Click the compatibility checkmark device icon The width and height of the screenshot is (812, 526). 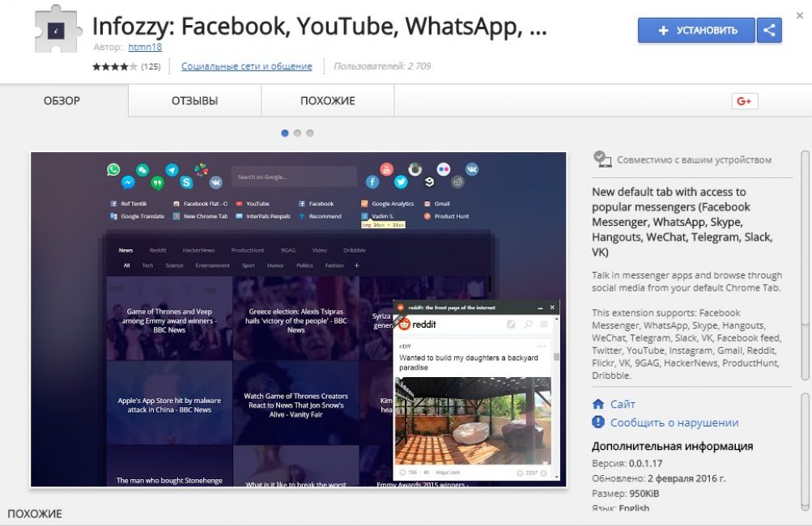602,159
